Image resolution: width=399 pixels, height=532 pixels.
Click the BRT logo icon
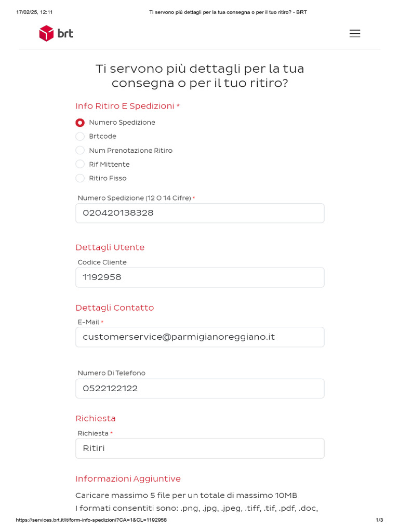click(x=47, y=33)
